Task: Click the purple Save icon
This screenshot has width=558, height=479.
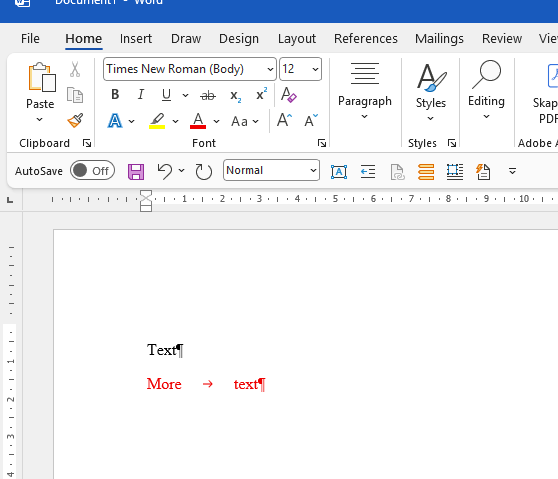Action: [x=136, y=172]
